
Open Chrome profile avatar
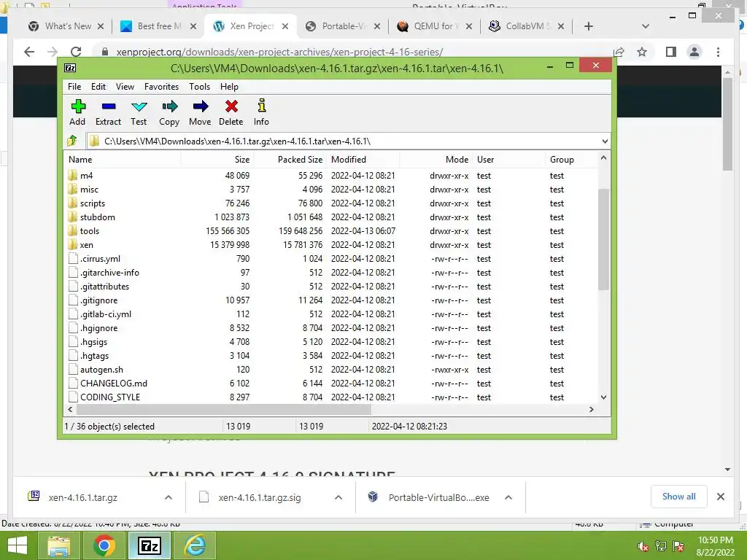694,52
